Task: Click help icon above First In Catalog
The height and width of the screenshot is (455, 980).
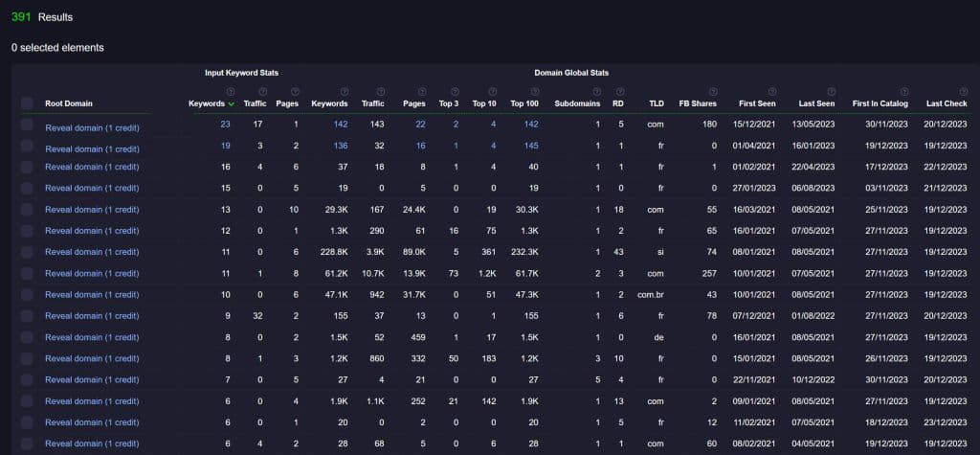Action: (x=904, y=92)
